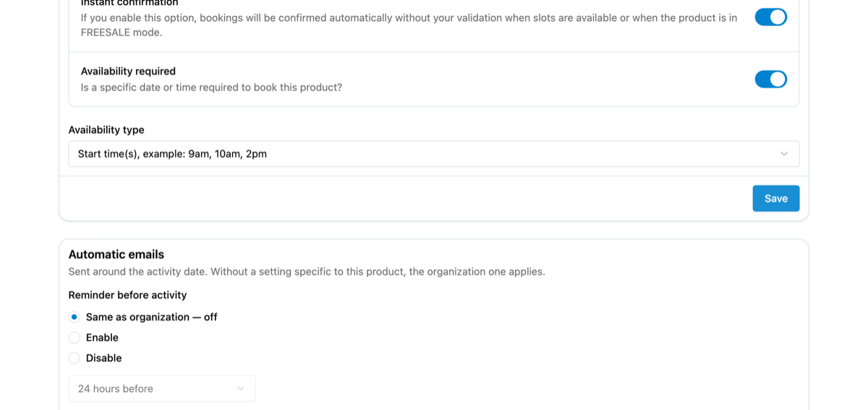Open the '24 hours before' timing dropdown
868x410 pixels.
tap(162, 389)
